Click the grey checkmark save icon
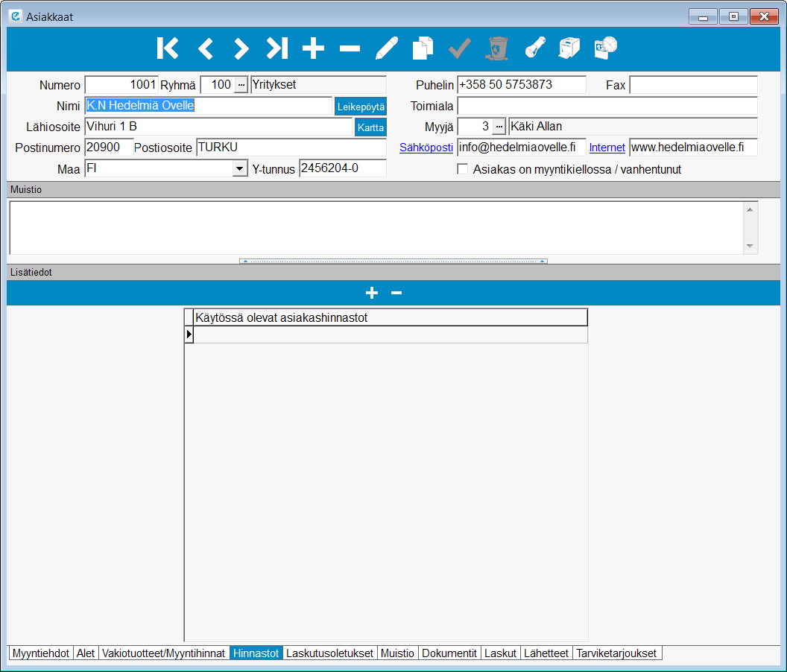Viewport: 787px width, 672px height. click(460, 48)
